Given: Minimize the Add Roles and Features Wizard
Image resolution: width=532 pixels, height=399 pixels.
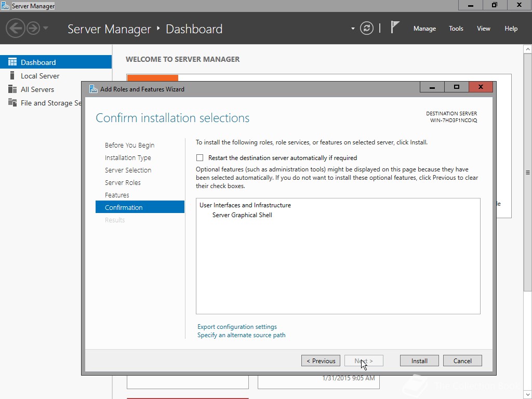Looking at the screenshot, I should pyautogui.click(x=432, y=87).
